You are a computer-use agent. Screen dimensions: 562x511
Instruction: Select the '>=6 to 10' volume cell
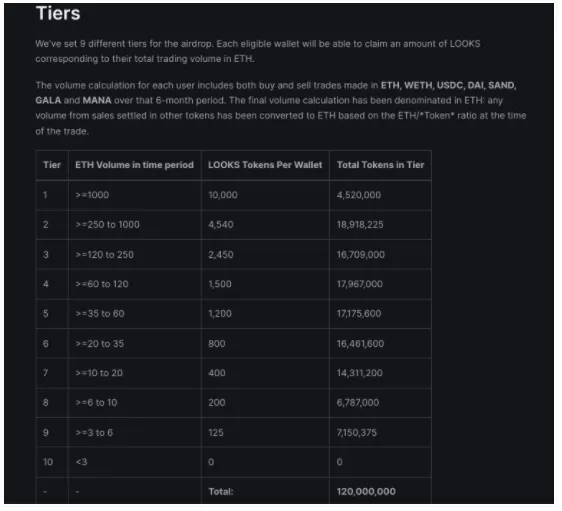pyautogui.click(x=134, y=403)
